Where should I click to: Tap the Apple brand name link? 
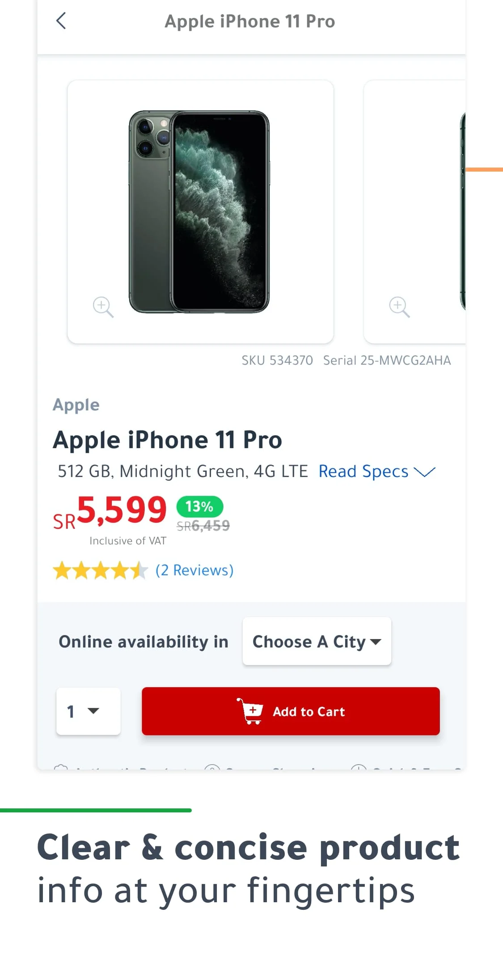[x=76, y=405]
